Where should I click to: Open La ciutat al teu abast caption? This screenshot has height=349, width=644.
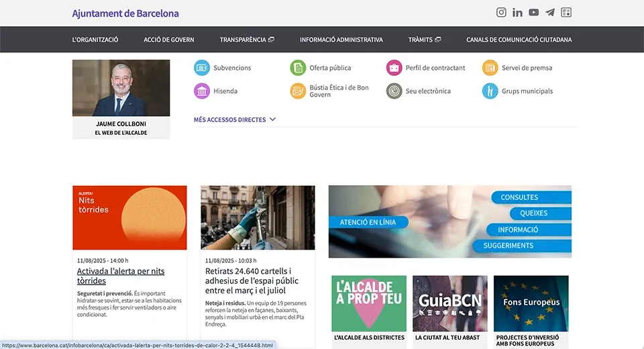point(447,338)
